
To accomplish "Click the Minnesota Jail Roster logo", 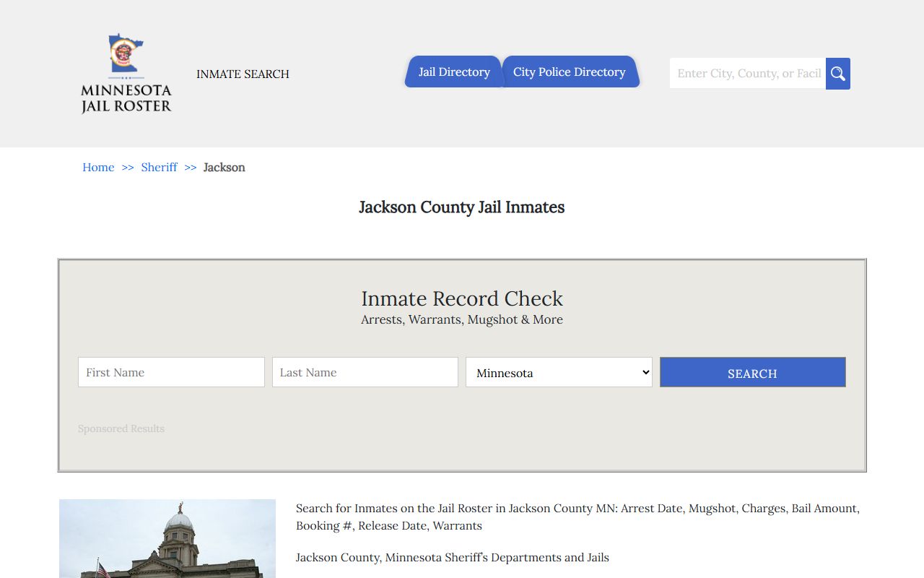I will click(126, 74).
